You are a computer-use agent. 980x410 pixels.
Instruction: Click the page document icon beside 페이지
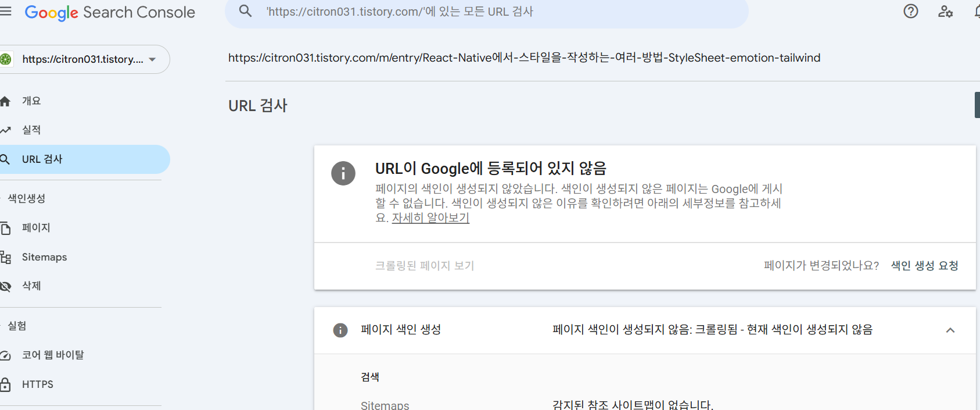pyautogui.click(x=5, y=228)
